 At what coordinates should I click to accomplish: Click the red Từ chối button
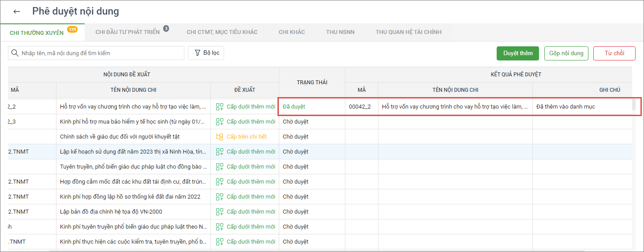pyautogui.click(x=614, y=53)
